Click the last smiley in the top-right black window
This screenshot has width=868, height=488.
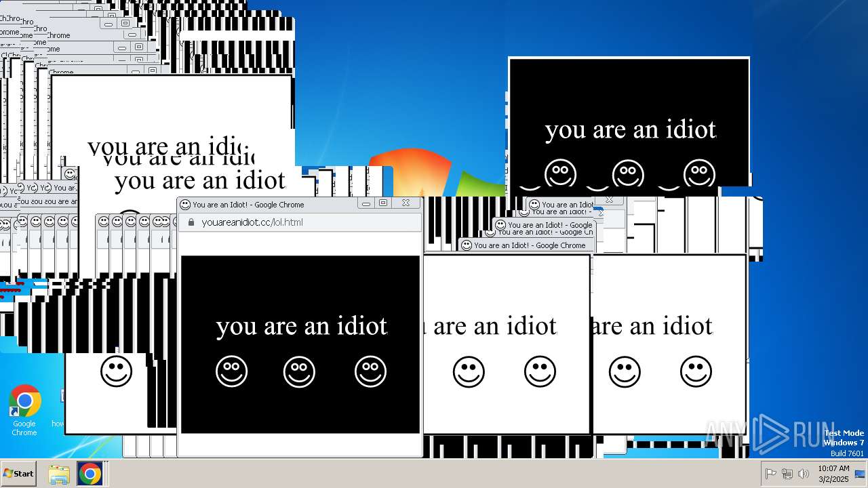[x=700, y=175]
